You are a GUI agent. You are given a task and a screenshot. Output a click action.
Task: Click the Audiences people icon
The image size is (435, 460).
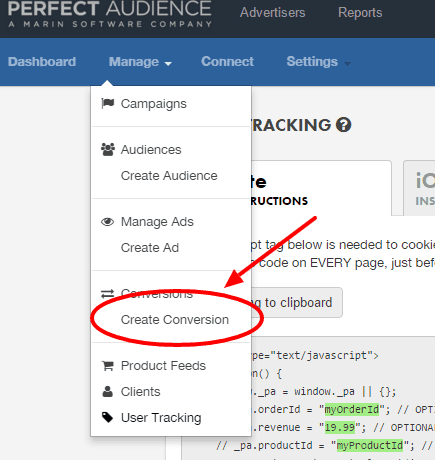point(108,149)
